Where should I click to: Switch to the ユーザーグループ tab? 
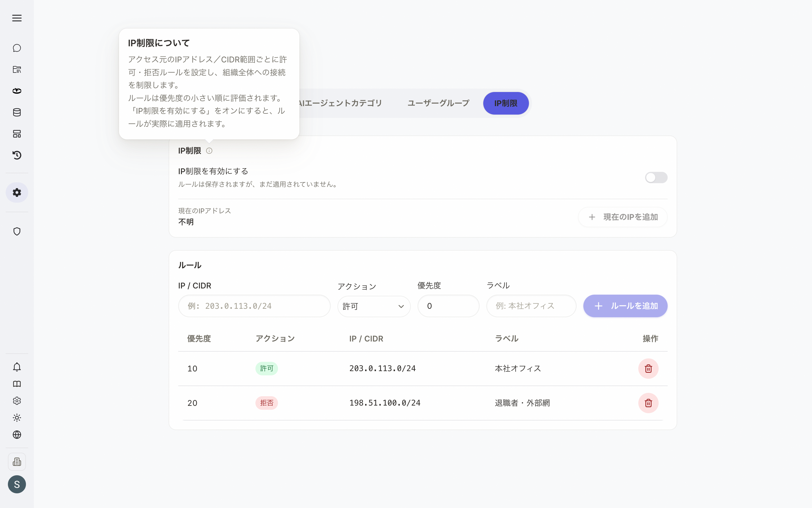438,103
